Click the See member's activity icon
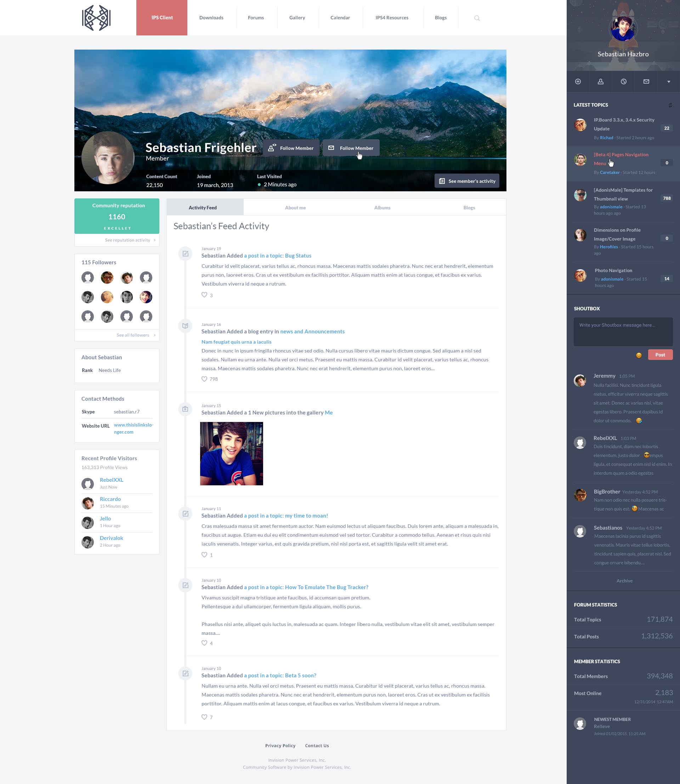The height and width of the screenshot is (784, 680). (443, 181)
